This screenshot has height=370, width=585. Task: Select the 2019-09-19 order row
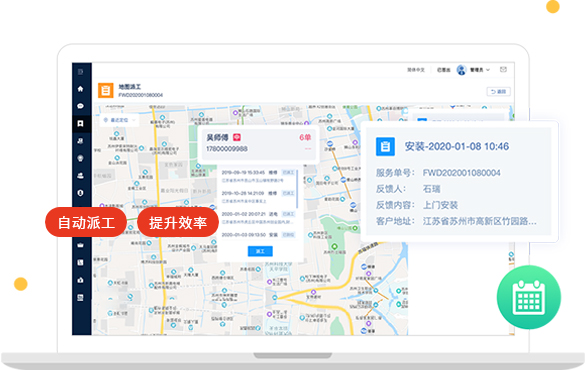(x=258, y=176)
